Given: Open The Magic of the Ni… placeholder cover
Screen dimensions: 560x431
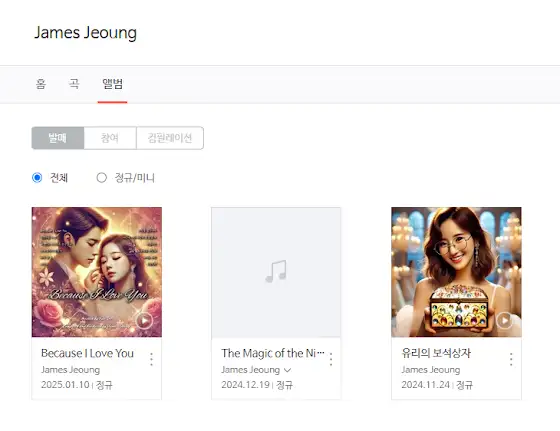Looking at the screenshot, I should [276, 272].
